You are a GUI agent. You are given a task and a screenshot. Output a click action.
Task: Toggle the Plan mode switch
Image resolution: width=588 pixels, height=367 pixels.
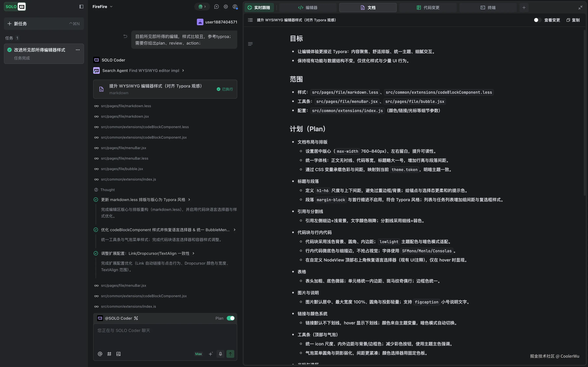[x=230, y=318]
